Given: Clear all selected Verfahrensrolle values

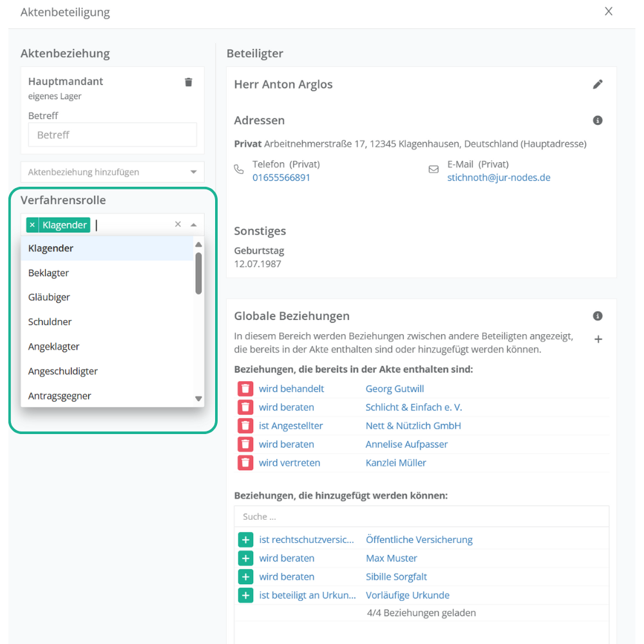Looking at the screenshot, I should tap(178, 225).
